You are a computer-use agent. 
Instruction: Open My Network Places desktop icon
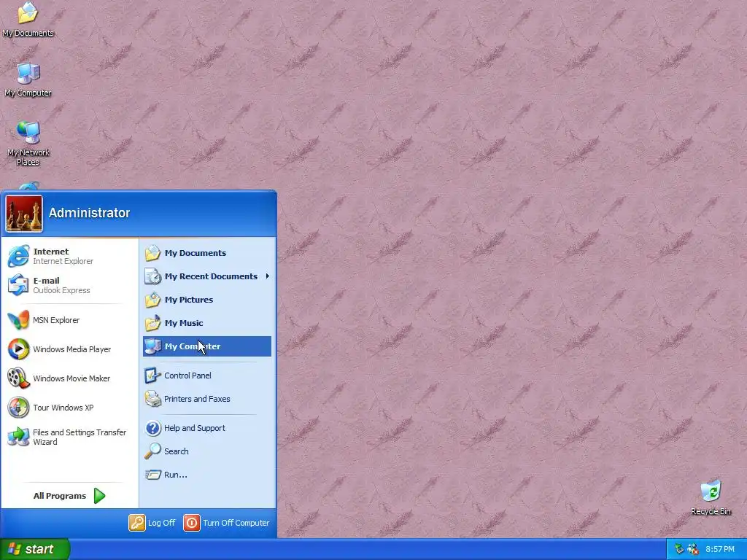click(28, 143)
